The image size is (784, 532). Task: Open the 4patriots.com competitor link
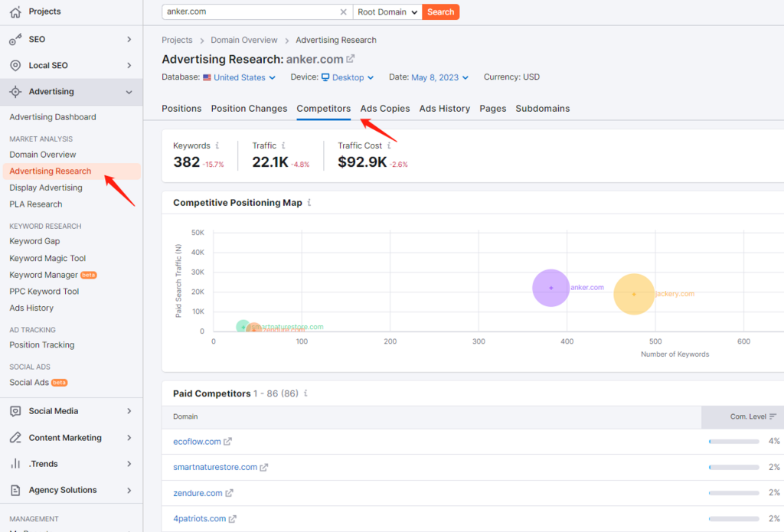(200, 519)
